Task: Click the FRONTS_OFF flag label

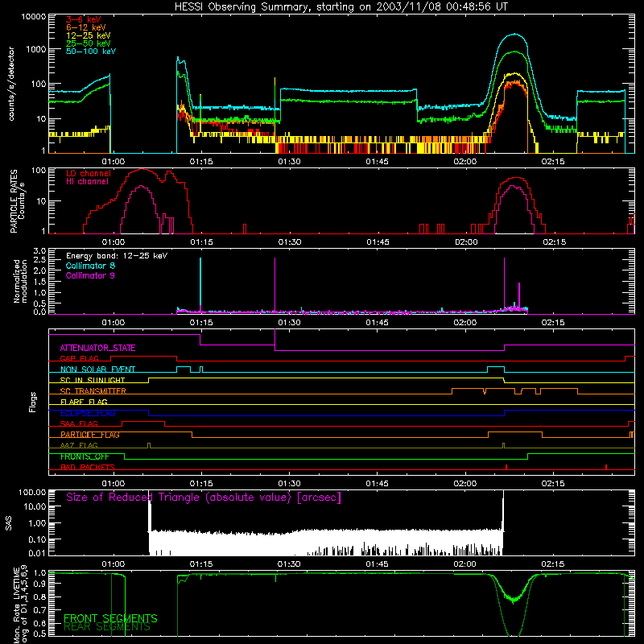Action: point(85,456)
